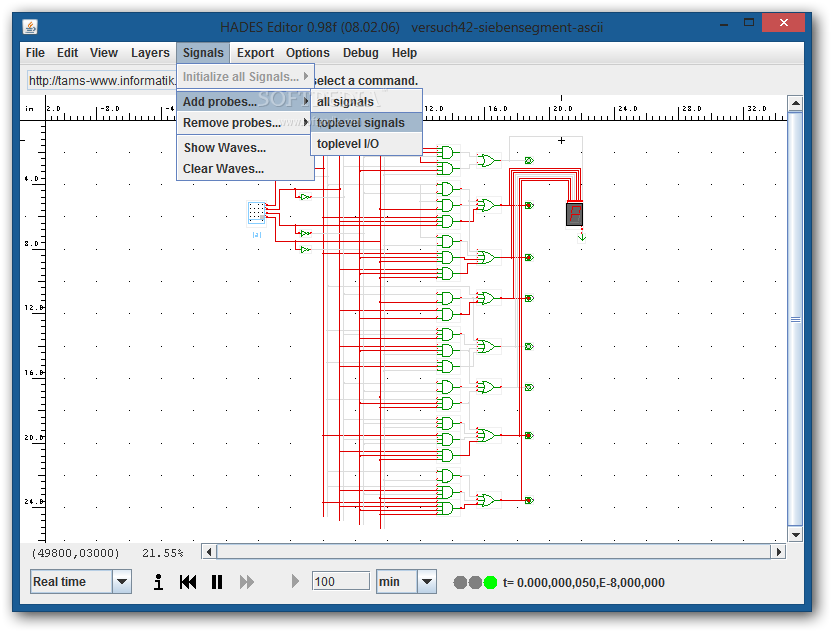Expand the Remove probes submenu

pos(244,123)
